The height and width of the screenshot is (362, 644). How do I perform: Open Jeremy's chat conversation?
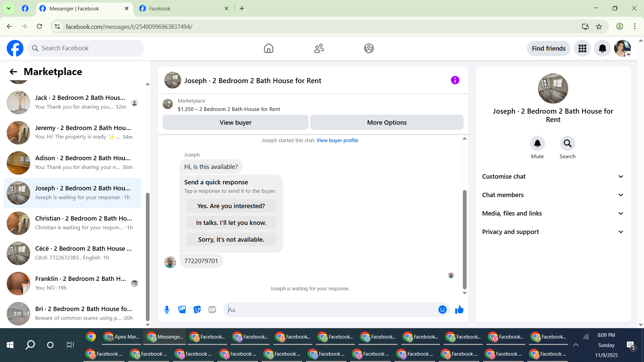pos(72,133)
